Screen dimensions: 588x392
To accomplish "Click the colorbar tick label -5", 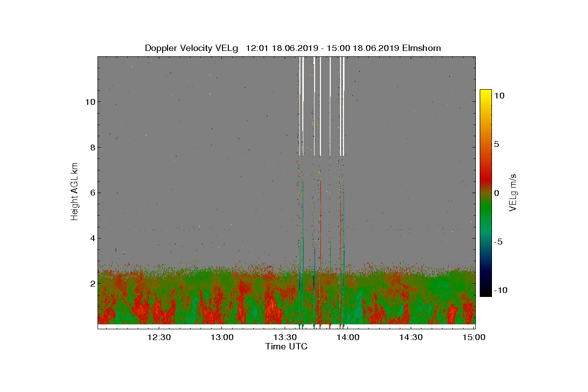I will click(498, 242).
